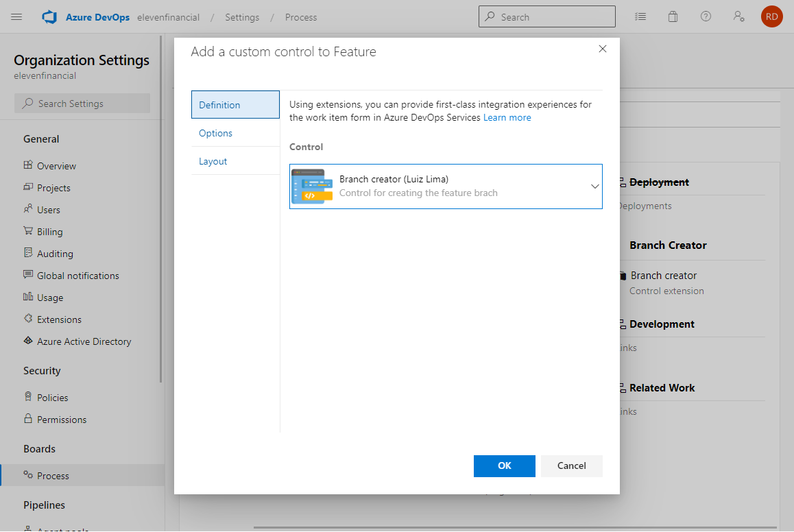This screenshot has width=794, height=532.
Task: Select the Definition tab
Action: (235, 105)
